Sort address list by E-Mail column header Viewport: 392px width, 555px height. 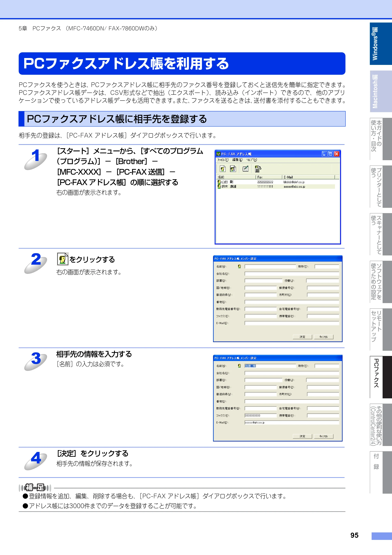pyautogui.click(x=308, y=177)
